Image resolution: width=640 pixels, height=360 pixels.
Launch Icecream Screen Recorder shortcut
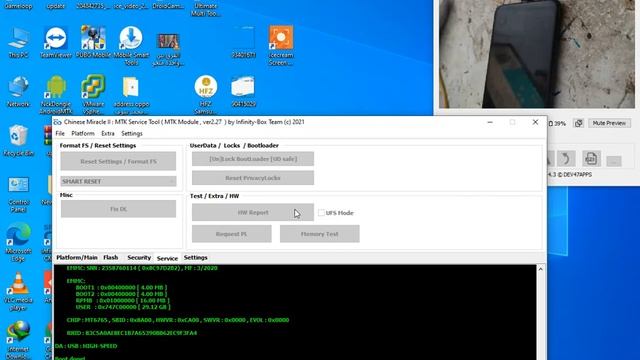click(x=281, y=46)
